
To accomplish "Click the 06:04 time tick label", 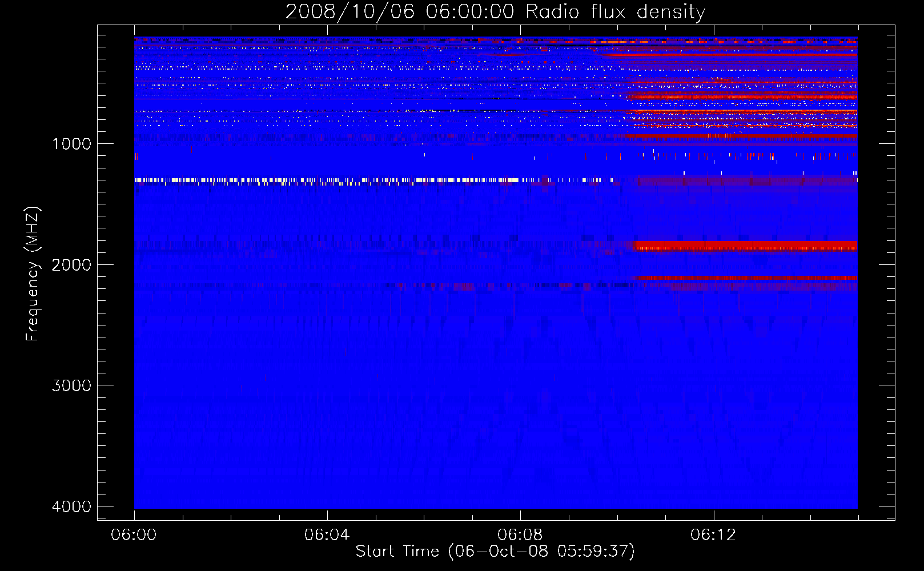I will [x=327, y=535].
